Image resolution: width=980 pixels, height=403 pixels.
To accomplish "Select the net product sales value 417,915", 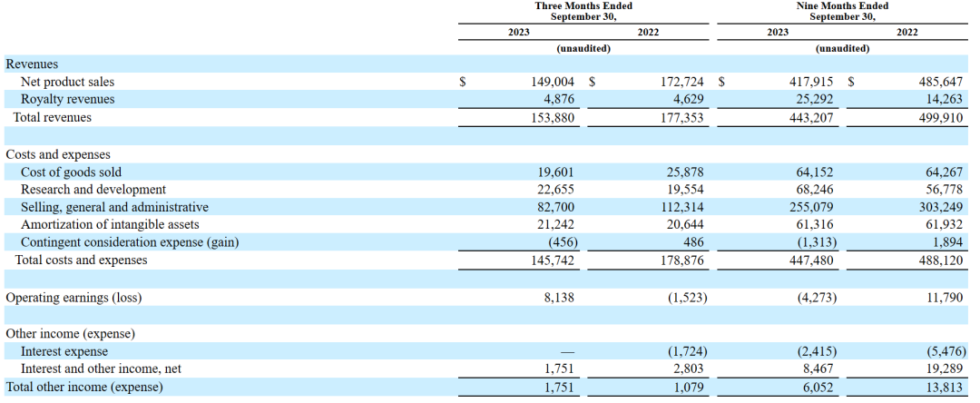I will tap(812, 82).
